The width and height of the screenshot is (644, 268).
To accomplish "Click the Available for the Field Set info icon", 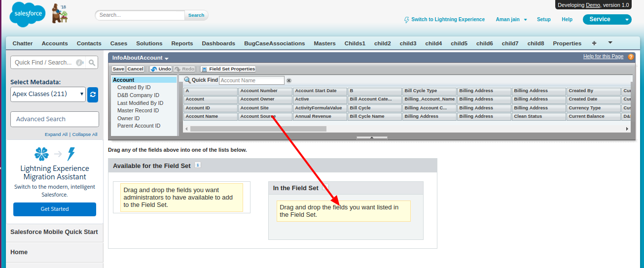I will pos(198,166).
